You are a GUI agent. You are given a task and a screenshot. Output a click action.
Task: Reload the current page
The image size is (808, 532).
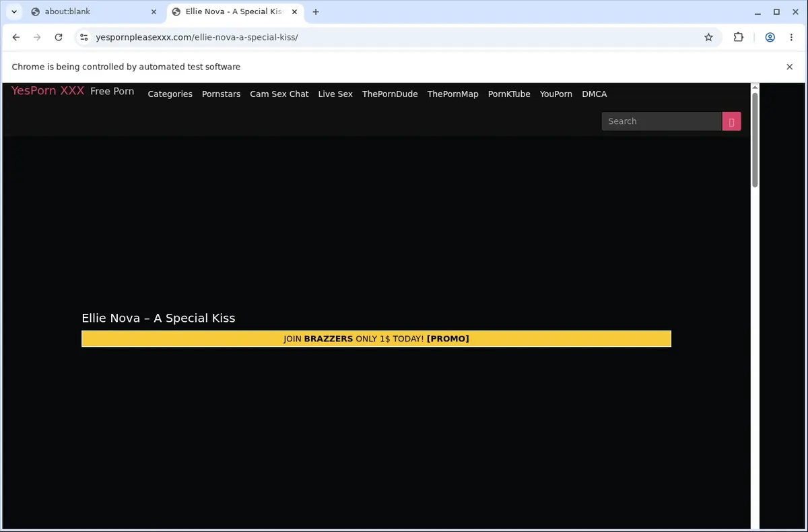coord(59,37)
